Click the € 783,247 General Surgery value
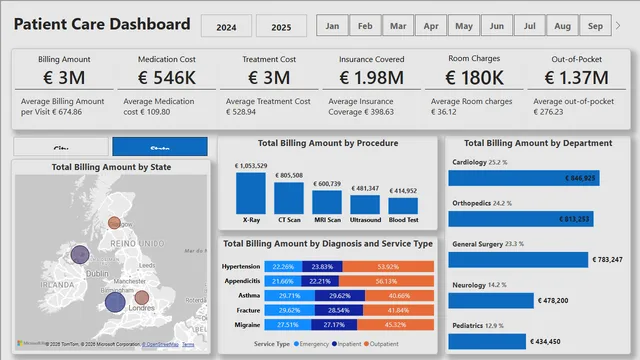 (607, 260)
